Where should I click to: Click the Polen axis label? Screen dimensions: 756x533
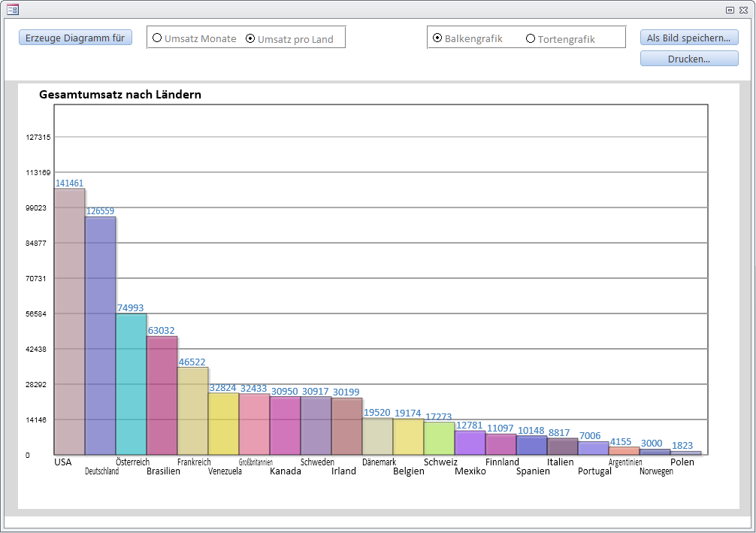[x=682, y=462]
